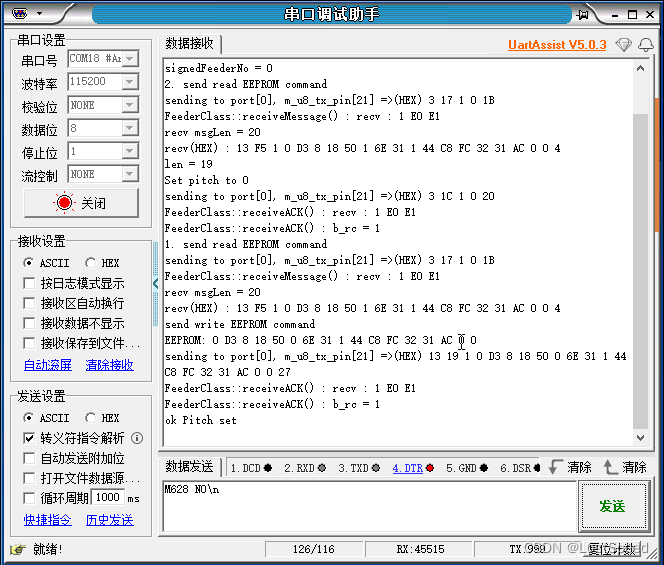Click the 循环周期 1000 ms input field
This screenshot has width=664, height=565.
[108, 497]
